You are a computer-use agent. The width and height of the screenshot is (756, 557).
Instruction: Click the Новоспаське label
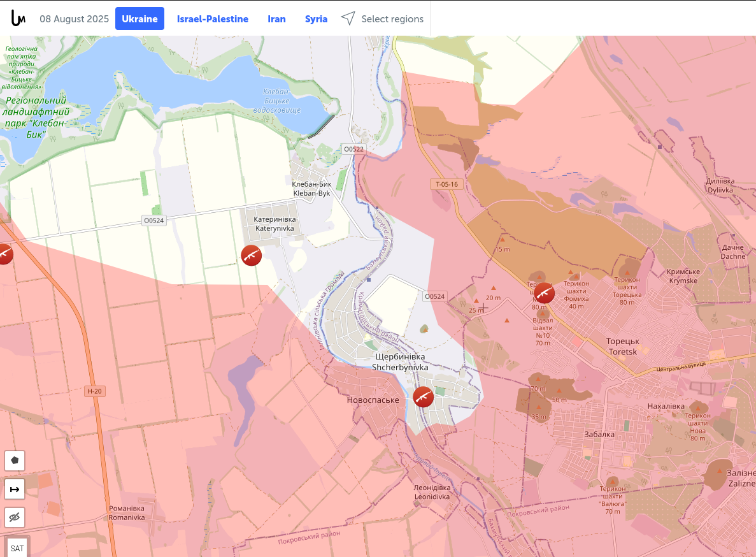[x=373, y=400]
